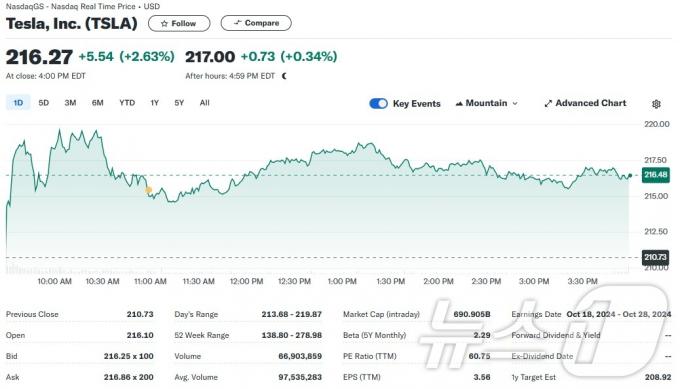The height and width of the screenshot is (389, 680).
Task: Click the 216.48 current price label
Action: [x=655, y=175]
